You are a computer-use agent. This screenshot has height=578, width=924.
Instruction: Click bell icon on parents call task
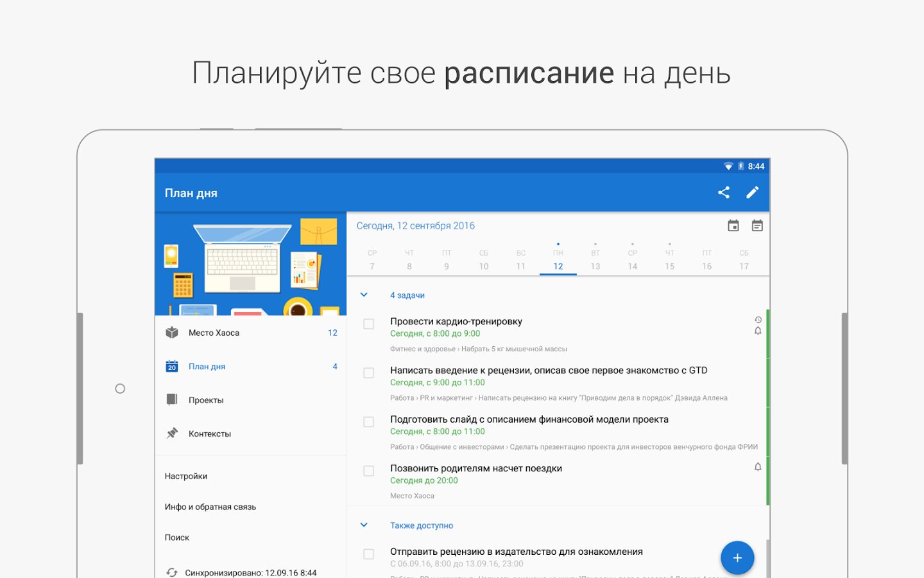758,467
